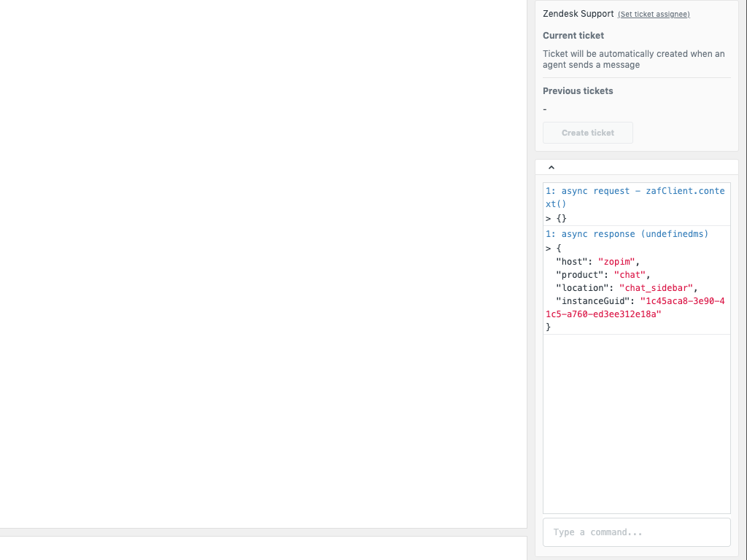Select the async response log header
Screen dimensions: 747x560
(x=627, y=234)
